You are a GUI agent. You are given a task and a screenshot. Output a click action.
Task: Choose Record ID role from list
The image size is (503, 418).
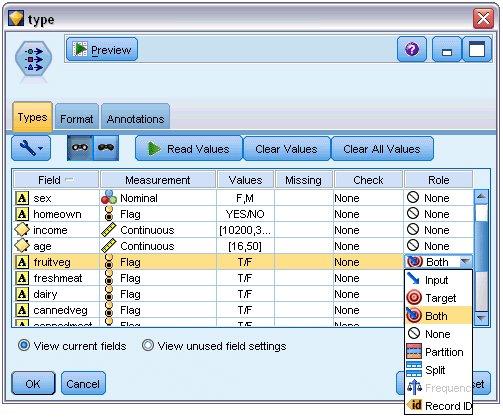438,406
